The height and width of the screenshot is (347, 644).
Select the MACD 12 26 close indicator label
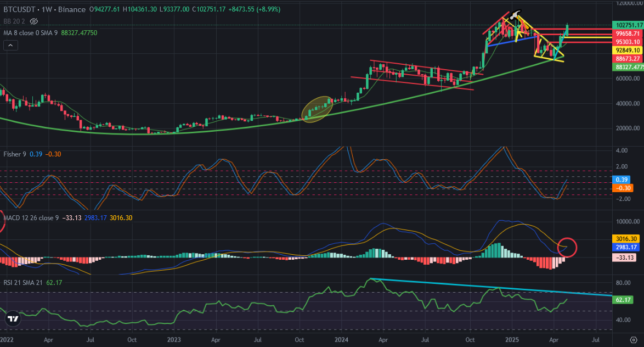click(31, 218)
